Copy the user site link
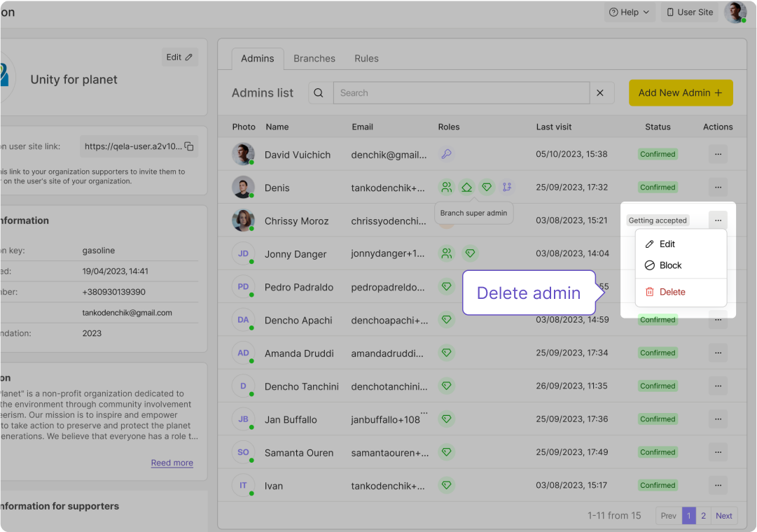Viewport: 757px width, 532px height. click(x=189, y=146)
